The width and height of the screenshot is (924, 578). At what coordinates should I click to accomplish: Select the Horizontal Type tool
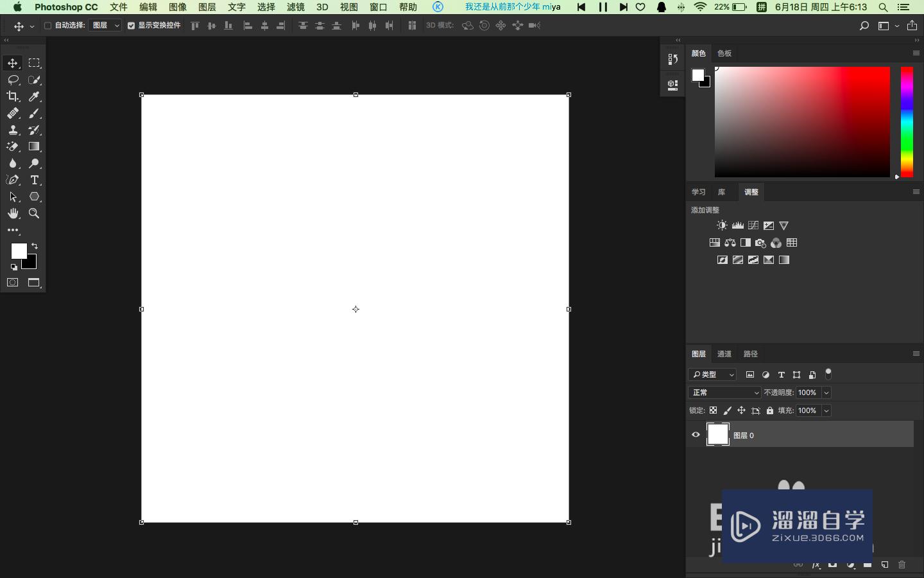(34, 180)
